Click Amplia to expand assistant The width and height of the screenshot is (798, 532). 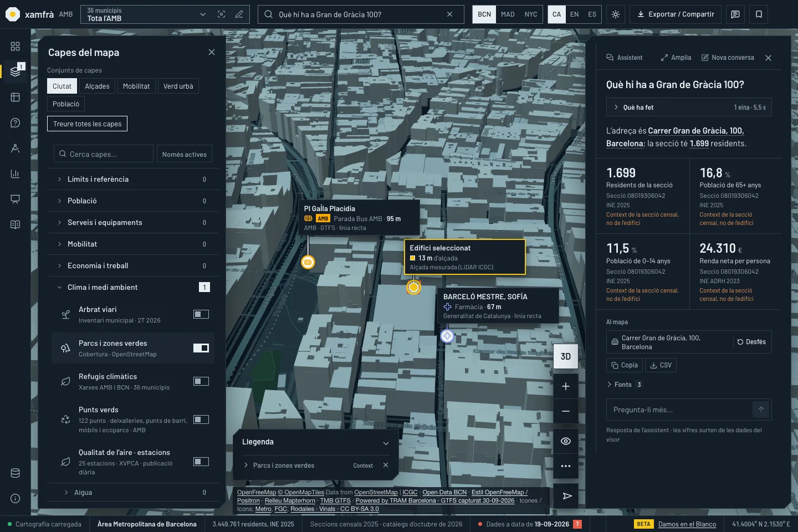[x=676, y=58]
